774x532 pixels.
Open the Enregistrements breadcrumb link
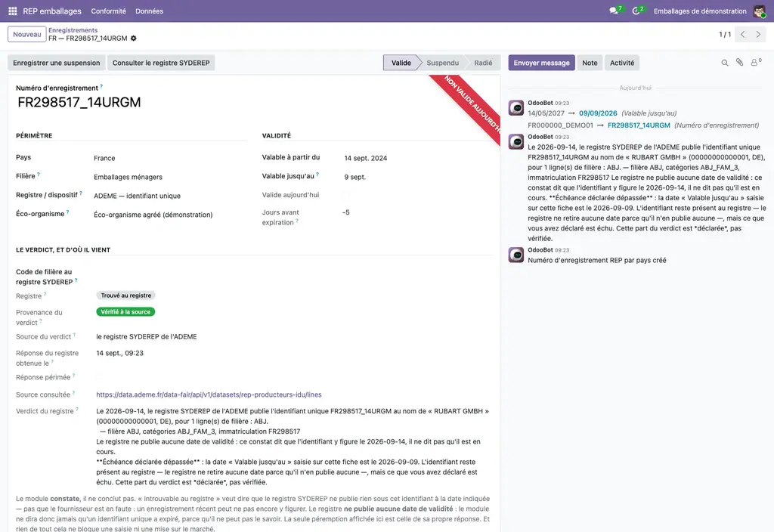click(73, 30)
